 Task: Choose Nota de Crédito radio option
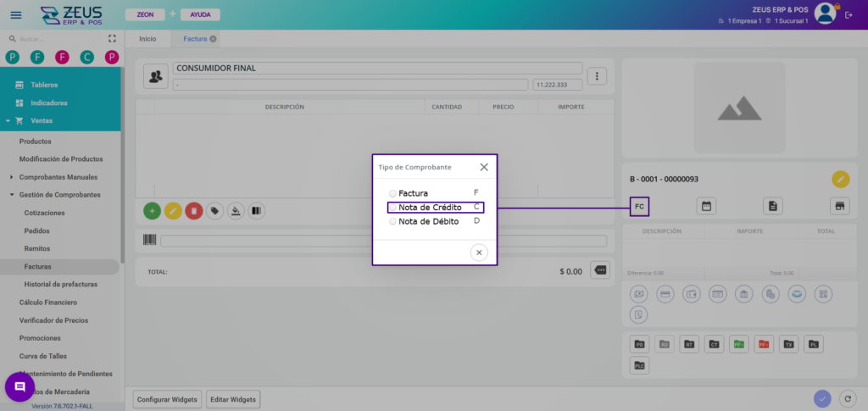pyautogui.click(x=392, y=208)
